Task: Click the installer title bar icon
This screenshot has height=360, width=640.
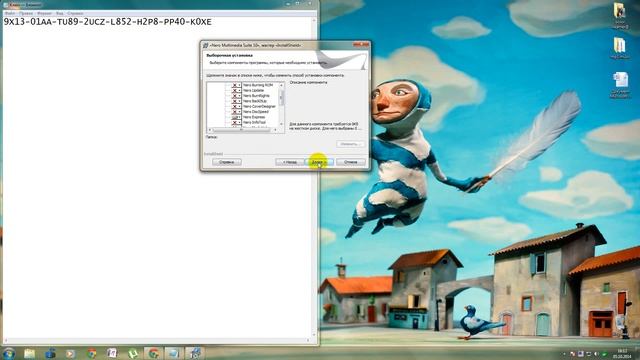Action: [x=205, y=45]
